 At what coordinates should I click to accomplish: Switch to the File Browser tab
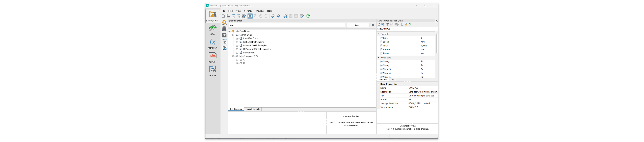[236, 109]
